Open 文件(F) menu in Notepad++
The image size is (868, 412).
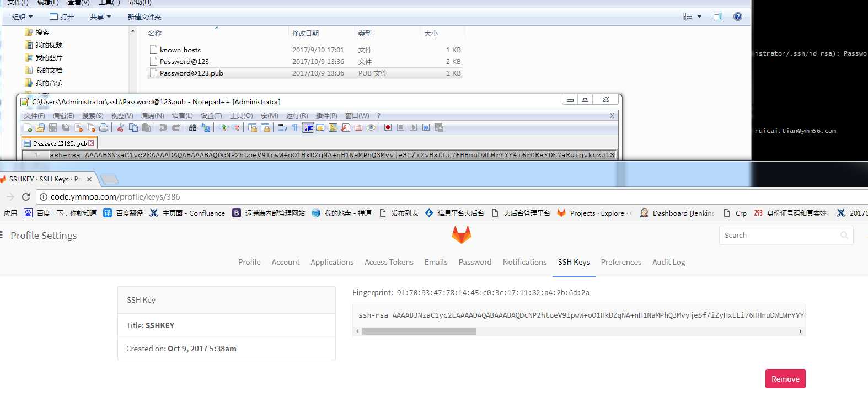[34, 116]
